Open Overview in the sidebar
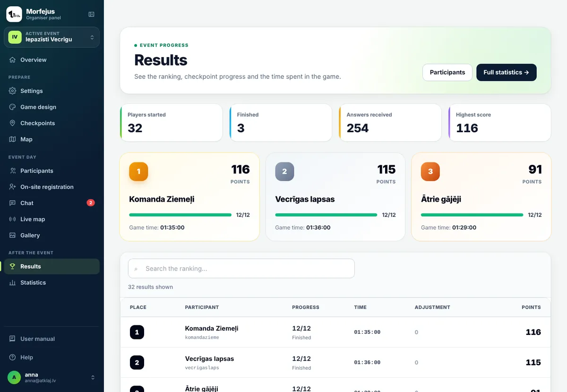 point(52,60)
